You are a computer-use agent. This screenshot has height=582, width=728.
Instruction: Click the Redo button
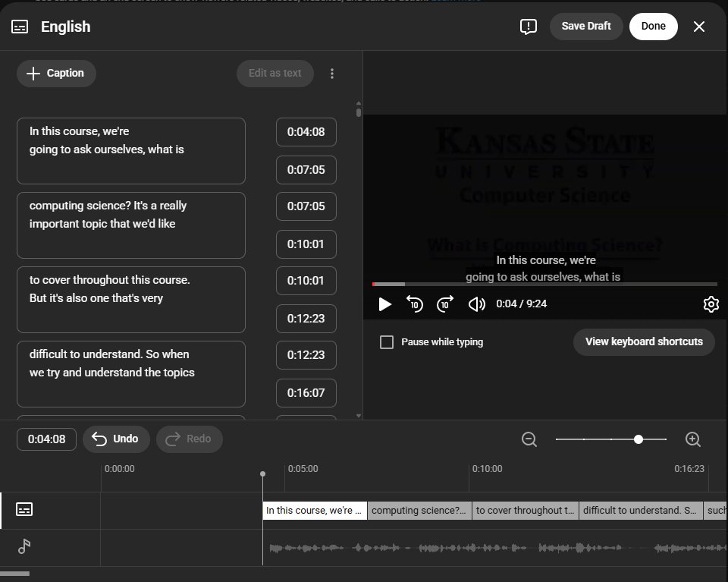[190, 439]
